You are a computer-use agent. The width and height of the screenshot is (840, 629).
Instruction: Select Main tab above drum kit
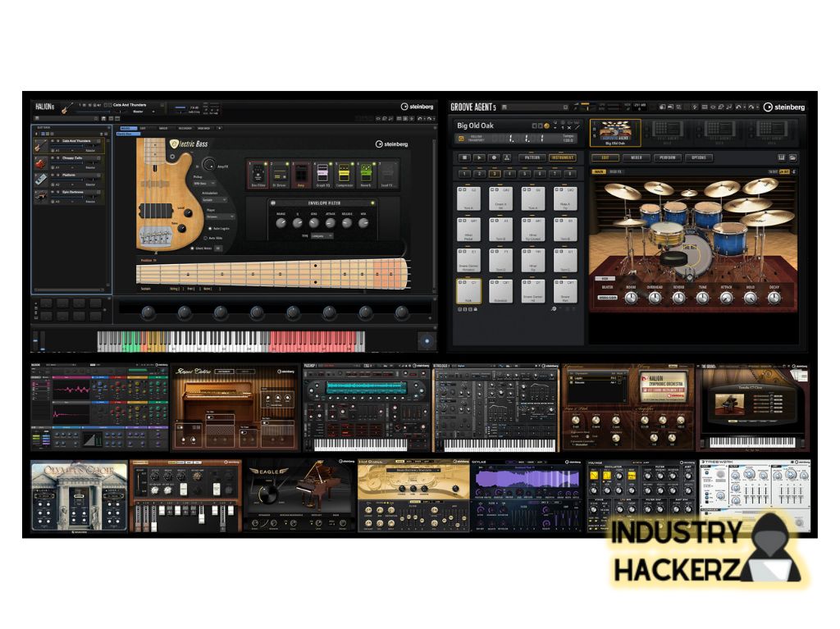pyautogui.click(x=598, y=171)
